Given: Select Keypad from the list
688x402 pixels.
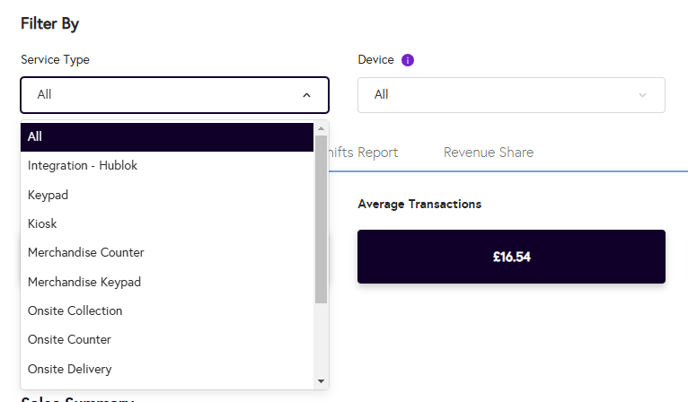Looking at the screenshot, I should click(48, 195).
